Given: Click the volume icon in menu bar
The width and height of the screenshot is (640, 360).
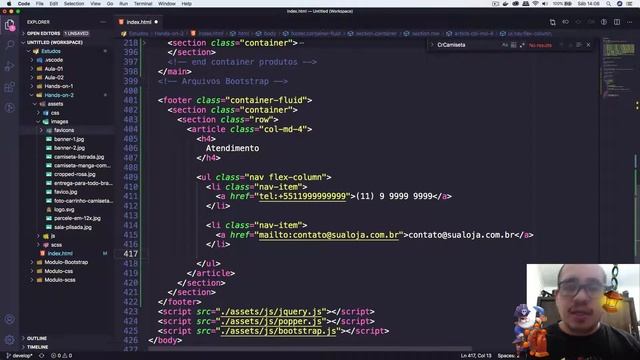Looking at the screenshot, I should pos(545,4).
